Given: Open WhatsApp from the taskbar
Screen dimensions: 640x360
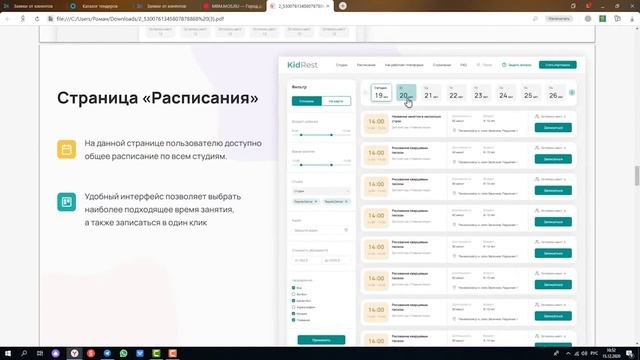Looking at the screenshot, I should 124,353.
